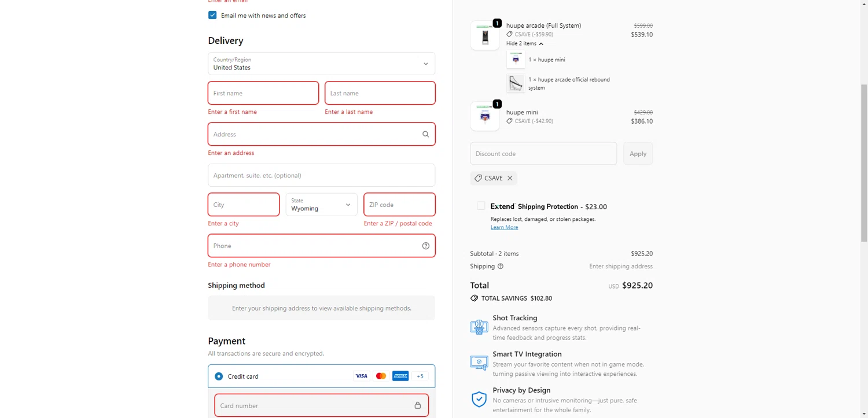Click the page vertical scrollbar
The image size is (868, 418).
click(864, 162)
